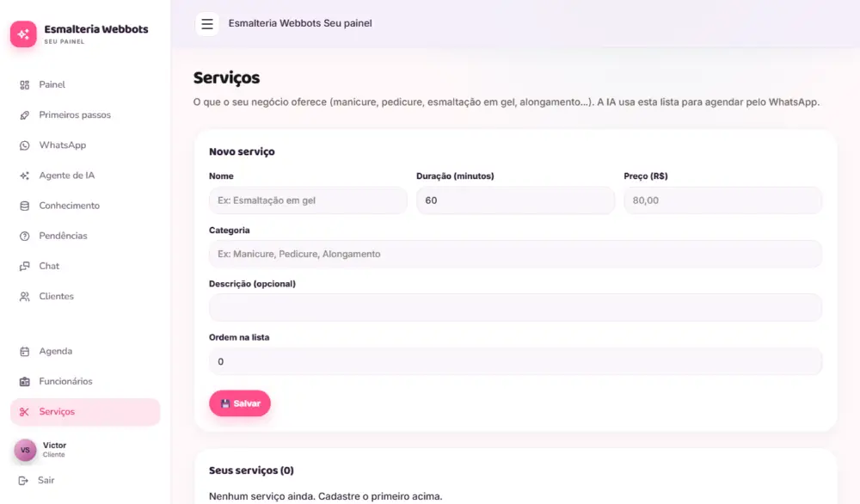Click the Primeiros passos rocket icon
This screenshot has height=504, width=860.
25,115
